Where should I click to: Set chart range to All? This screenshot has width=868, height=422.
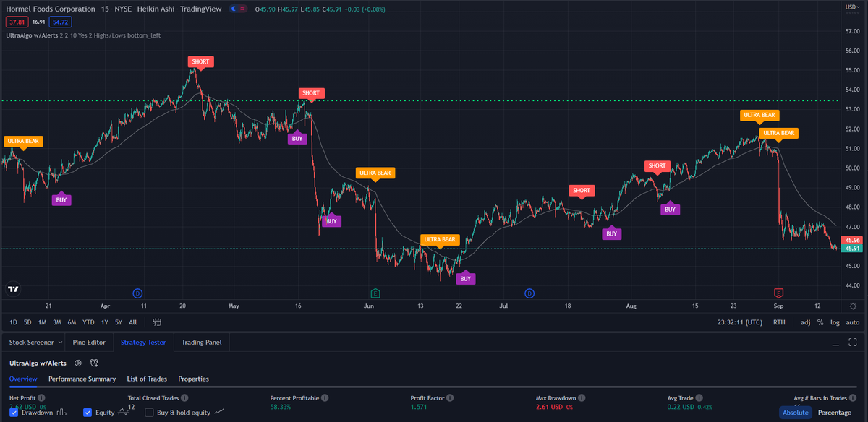132,322
